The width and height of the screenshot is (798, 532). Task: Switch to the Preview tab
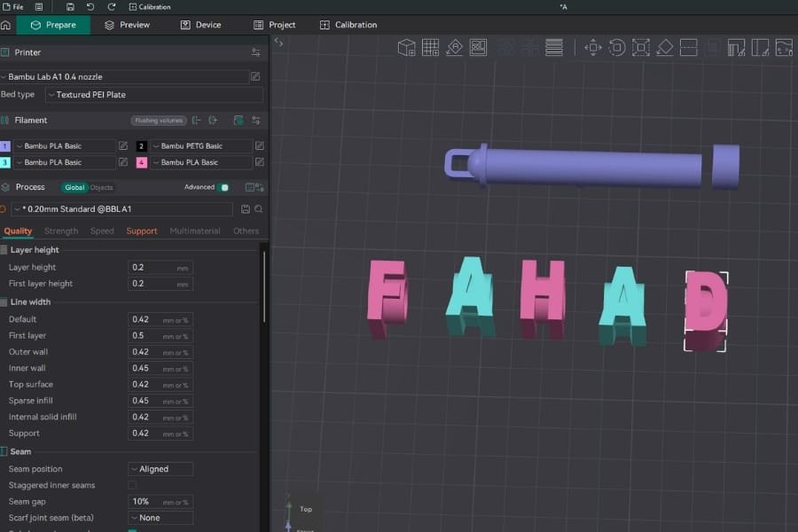click(127, 25)
